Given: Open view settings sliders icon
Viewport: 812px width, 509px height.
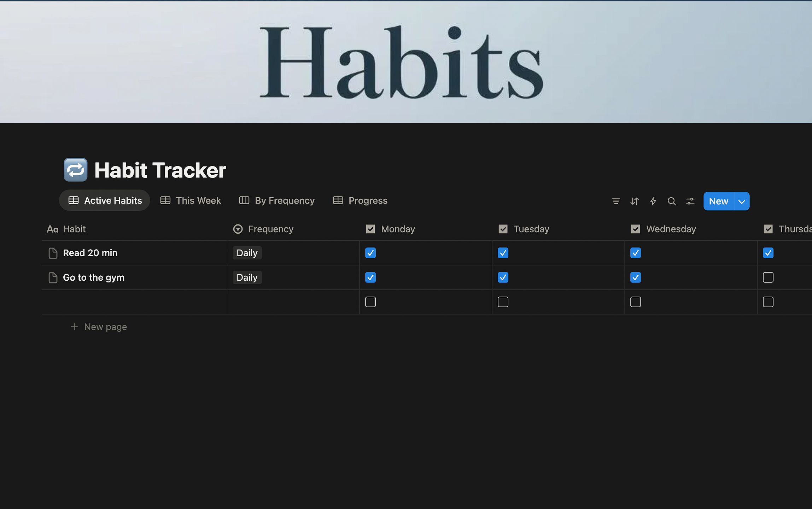Looking at the screenshot, I should 690,201.
